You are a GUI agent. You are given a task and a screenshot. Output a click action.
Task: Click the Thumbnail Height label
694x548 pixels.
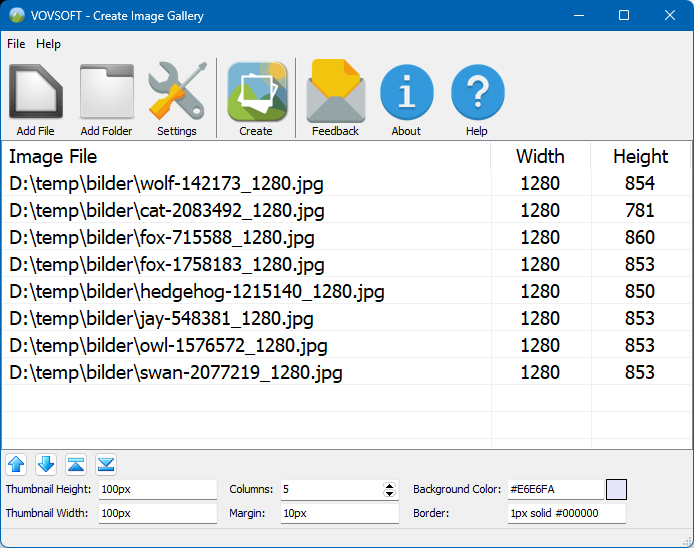pyautogui.click(x=48, y=489)
